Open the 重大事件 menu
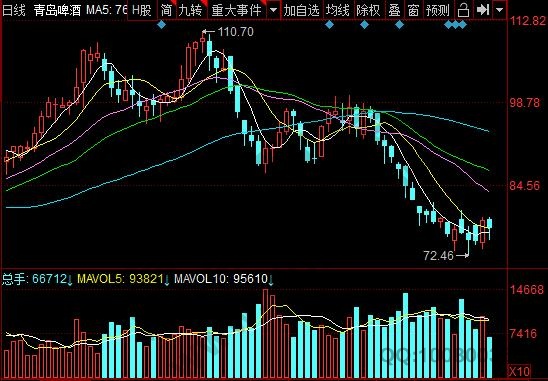This screenshot has height=381, width=548. pyautogui.click(x=237, y=10)
